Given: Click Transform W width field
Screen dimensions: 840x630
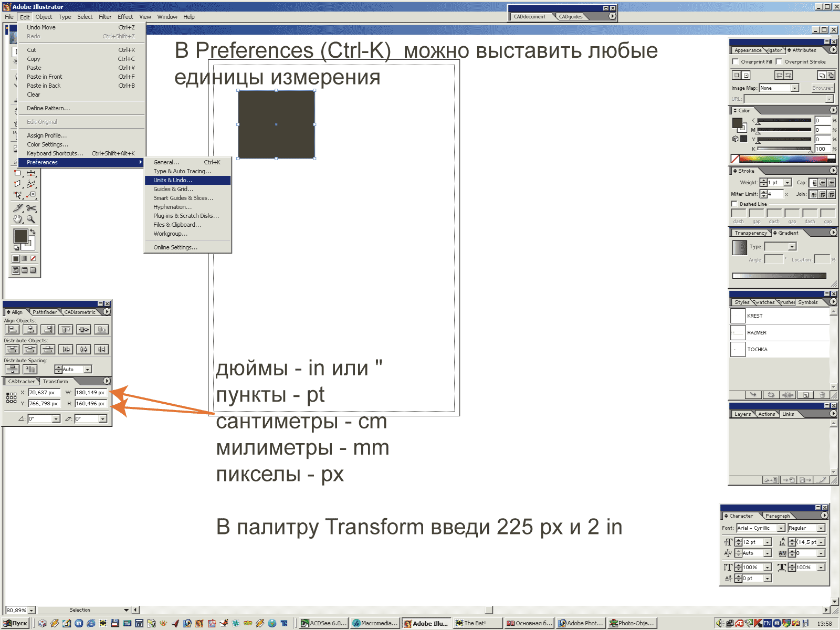Looking at the screenshot, I should tap(91, 393).
